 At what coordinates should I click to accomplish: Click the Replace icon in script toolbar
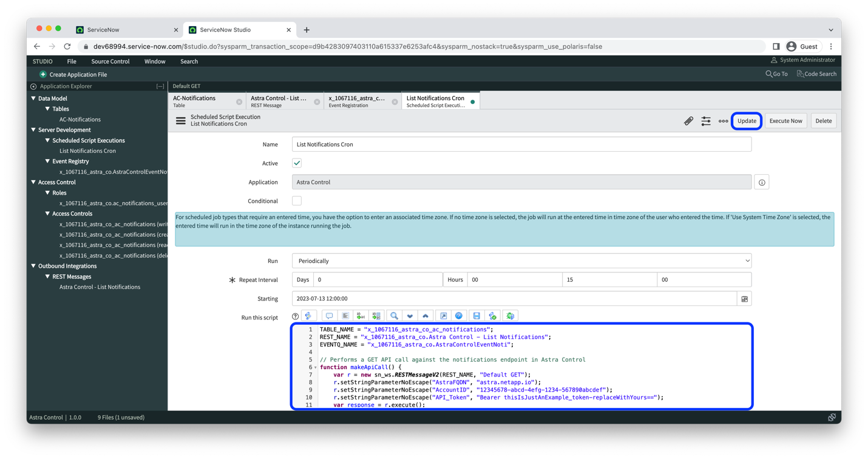coord(361,316)
